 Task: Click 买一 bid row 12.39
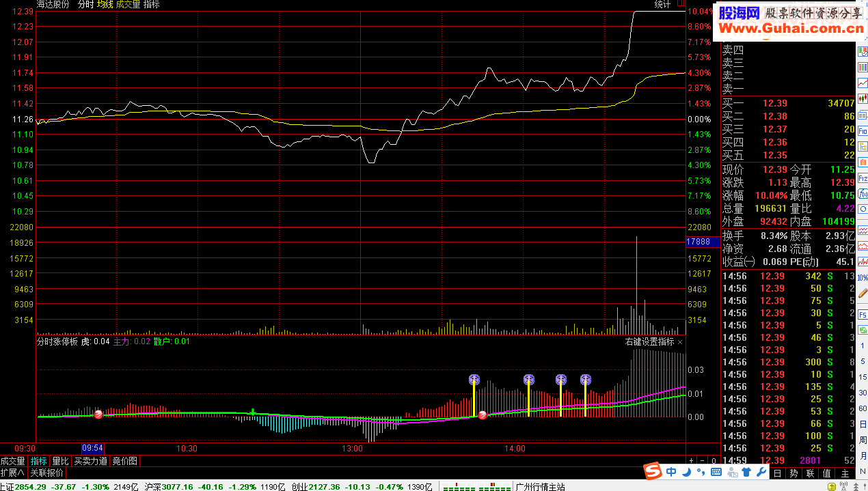coord(789,103)
